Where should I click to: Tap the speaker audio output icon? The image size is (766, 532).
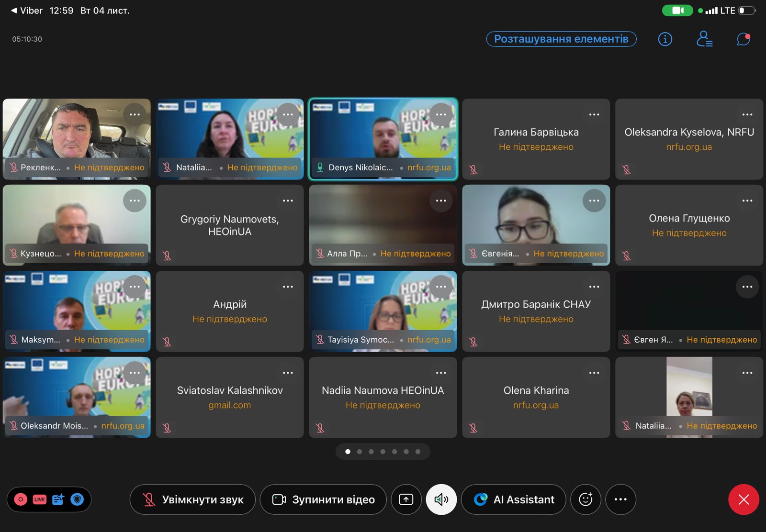point(441,499)
